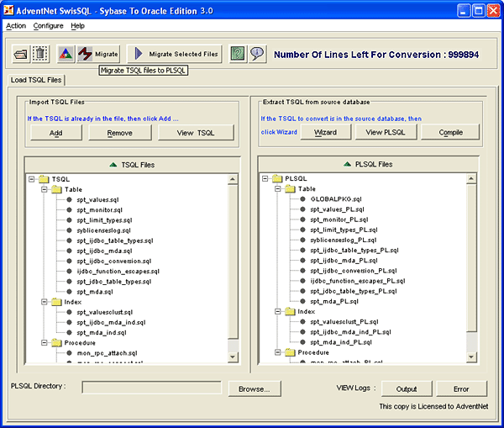Image resolution: width=504 pixels, height=428 pixels.
Task: Click the open folder toolbar icon
Action: click(x=20, y=54)
